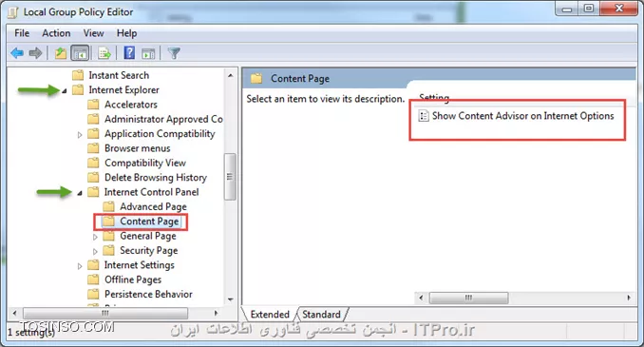The height and width of the screenshot is (347, 644).
Task: Switch to the Extended tab
Action: (270, 315)
